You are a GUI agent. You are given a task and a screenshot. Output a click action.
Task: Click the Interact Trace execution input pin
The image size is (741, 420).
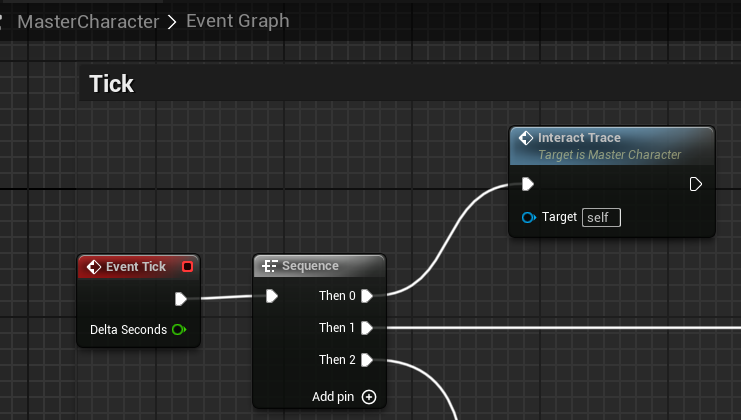[528, 184]
